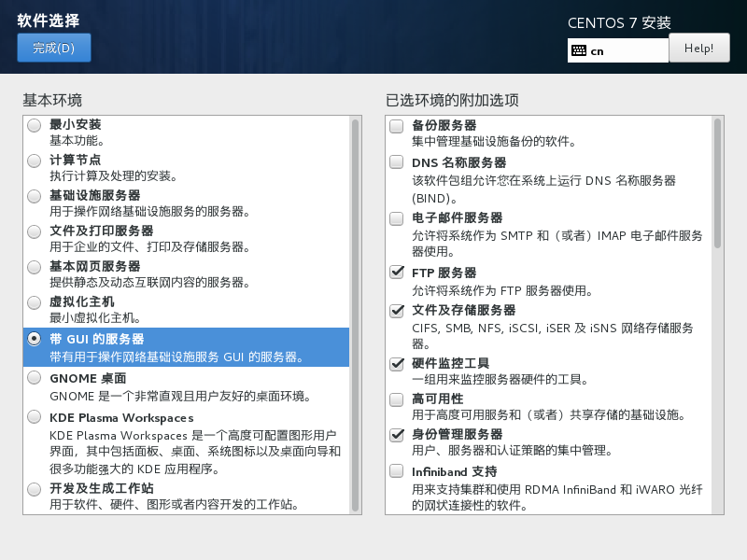Click description 允许将系统作为 FTP 服务器使用。
This screenshot has width=747, height=560.
coord(502,290)
